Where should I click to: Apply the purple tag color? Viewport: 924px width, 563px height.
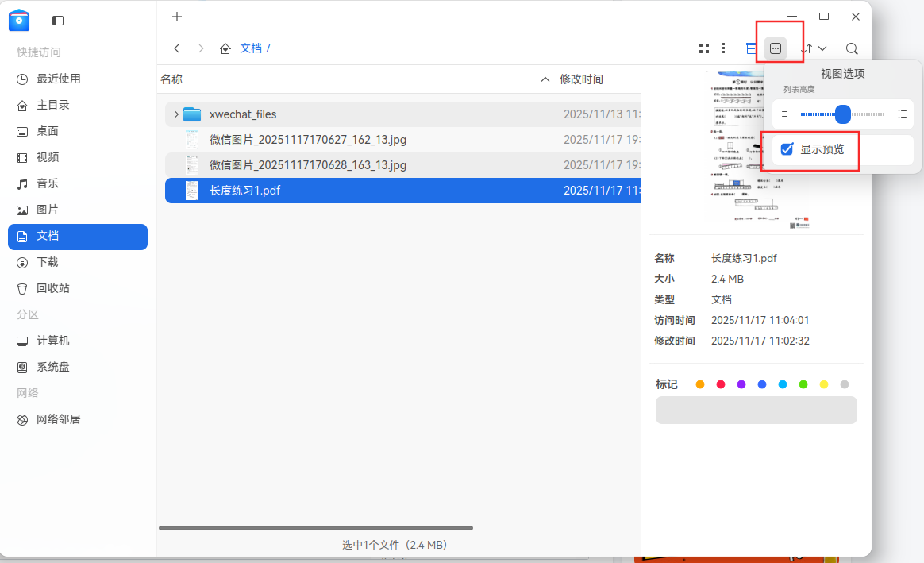click(741, 384)
